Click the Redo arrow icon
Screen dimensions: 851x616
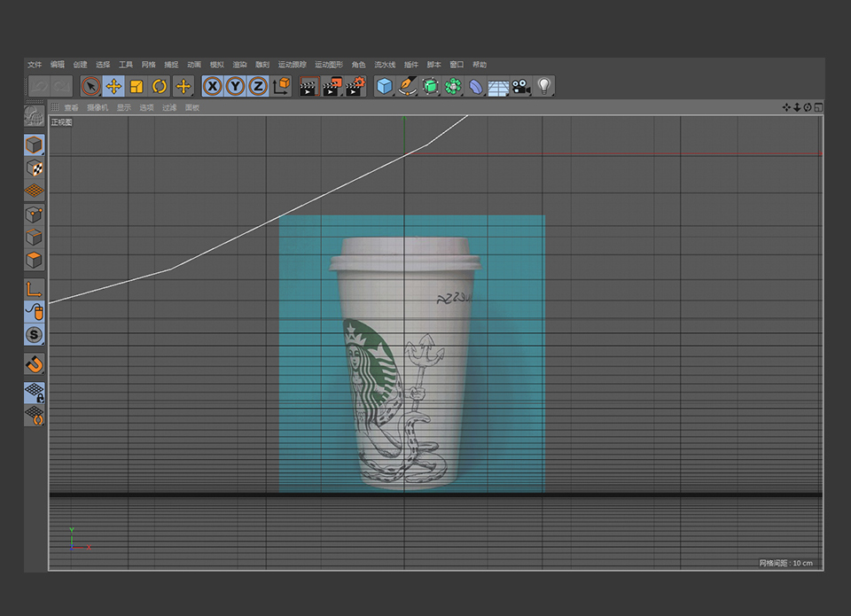[61, 86]
